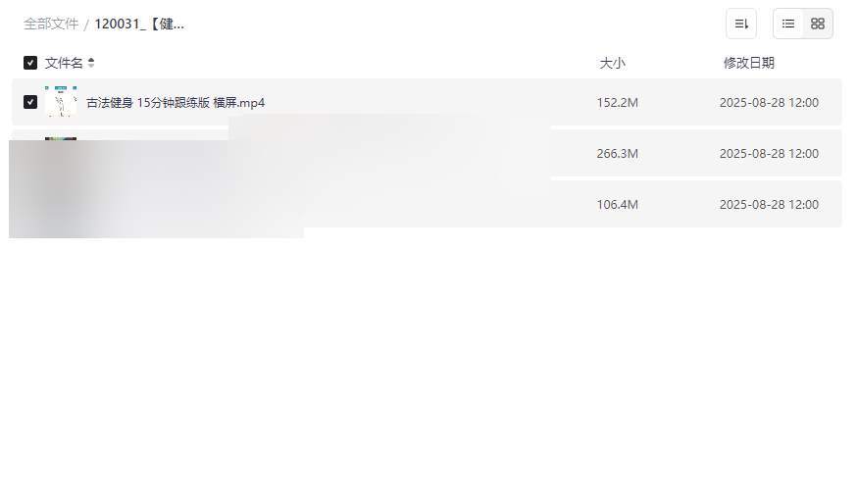Open the 古法健身 video thumbnail
The height and width of the screenshot is (504, 857).
tap(61, 102)
